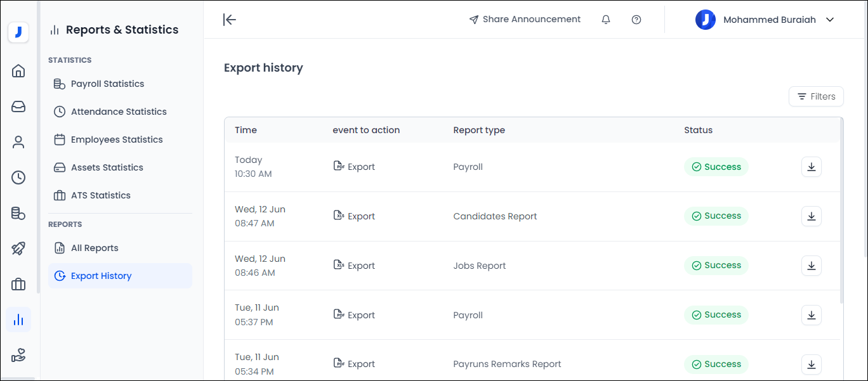
Task: Open the Filters dropdown
Action: [816, 96]
